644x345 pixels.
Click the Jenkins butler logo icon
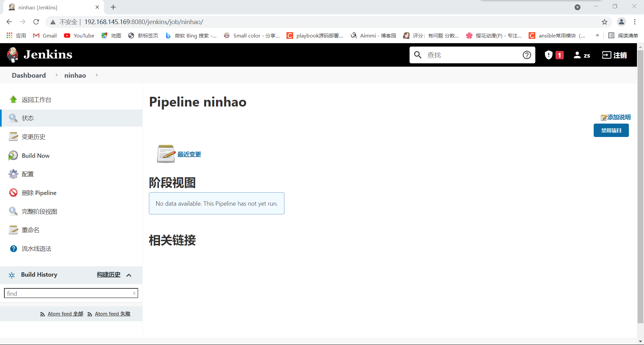[13, 55]
